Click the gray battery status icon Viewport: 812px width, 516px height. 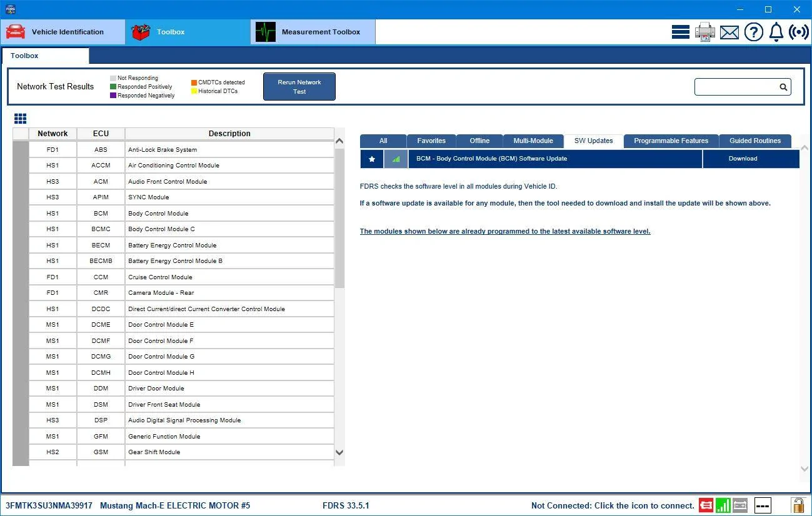coord(740,505)
